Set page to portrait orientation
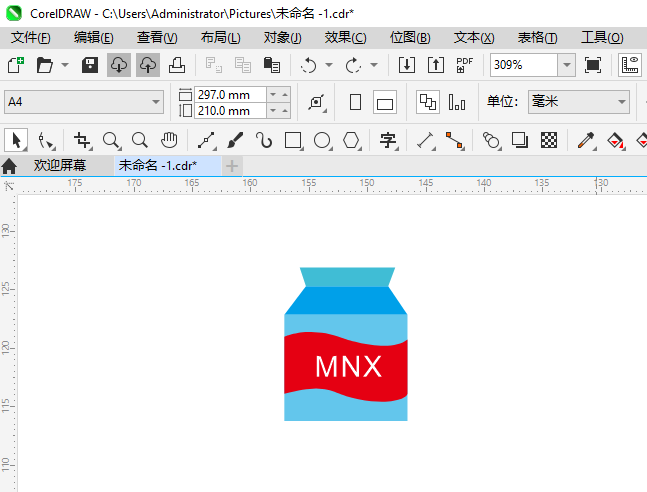The height and width of the screenshot is (492, 647). tap(355, 102)
